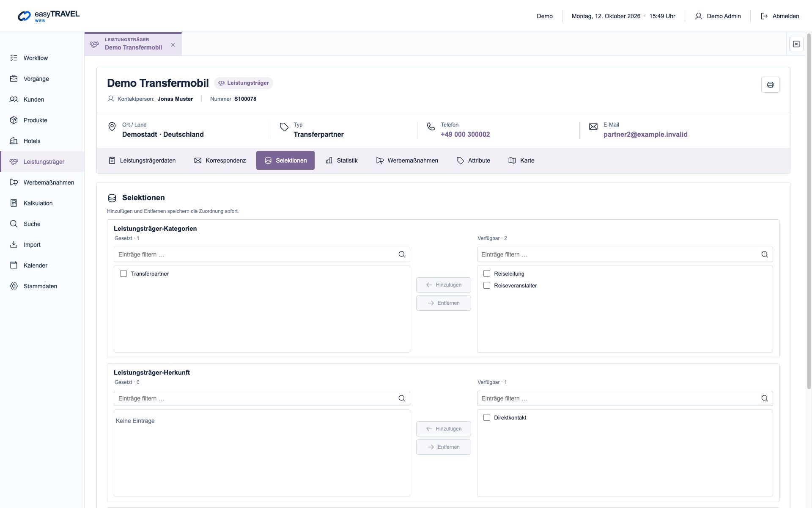Close the Demo Transfermobil tab
Viewport: 812px width, 508px height.
tap(173, 45)
